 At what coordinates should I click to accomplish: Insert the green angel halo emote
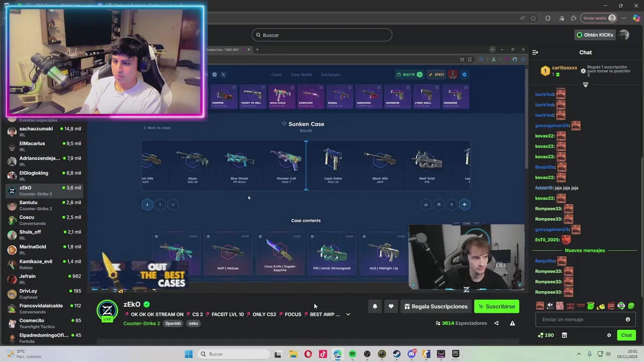591,306
